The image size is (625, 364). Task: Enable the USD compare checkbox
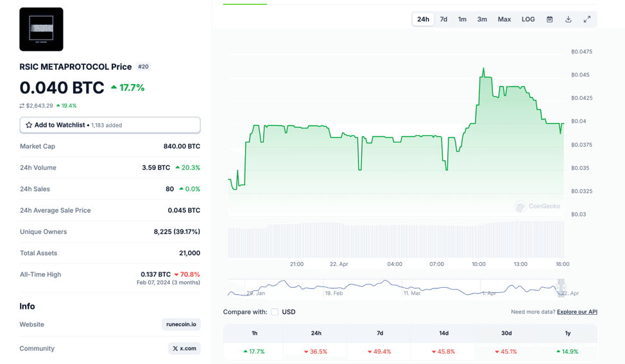click(275, 312)
